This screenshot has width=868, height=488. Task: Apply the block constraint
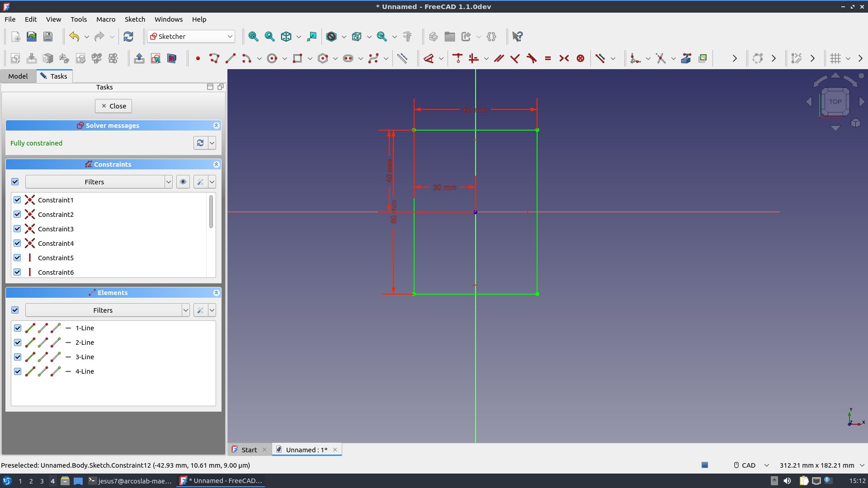click(580, 58)
